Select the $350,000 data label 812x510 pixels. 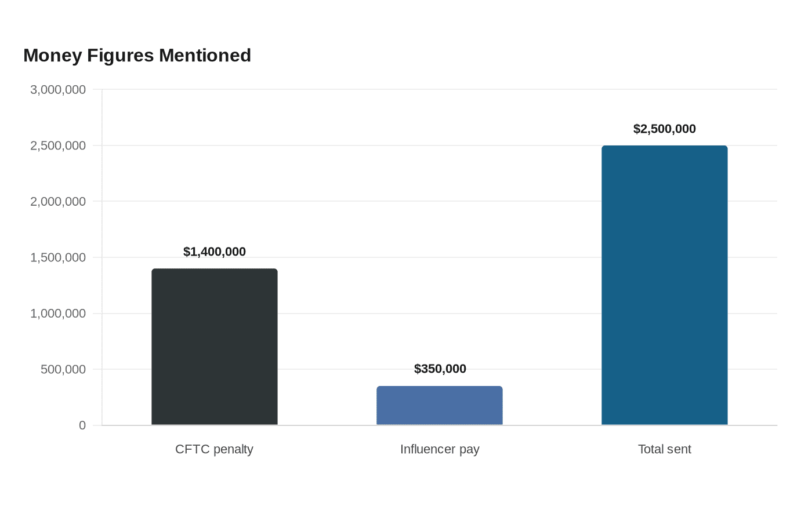click(440, 369)
